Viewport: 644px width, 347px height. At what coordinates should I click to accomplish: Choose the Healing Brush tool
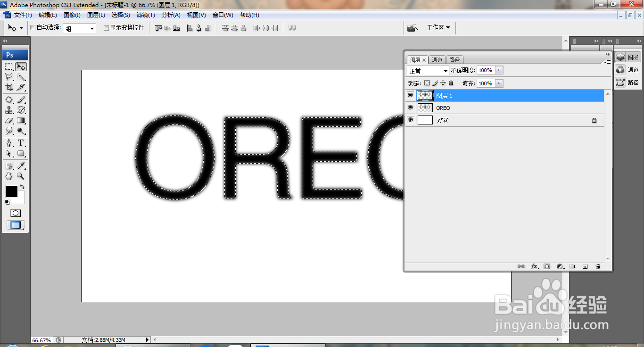(x=9, y=100)
